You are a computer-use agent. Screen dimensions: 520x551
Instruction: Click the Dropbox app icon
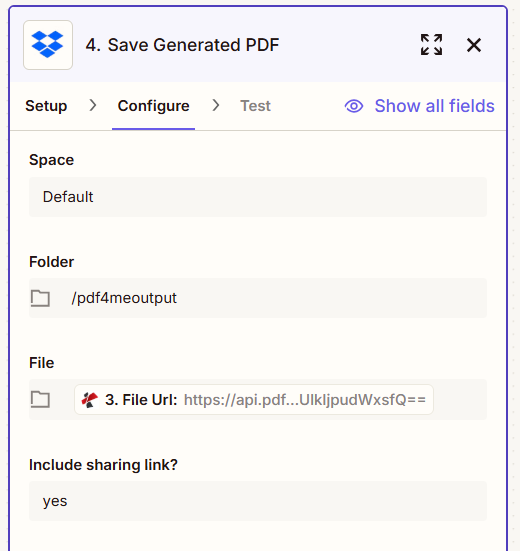point(48,45)
